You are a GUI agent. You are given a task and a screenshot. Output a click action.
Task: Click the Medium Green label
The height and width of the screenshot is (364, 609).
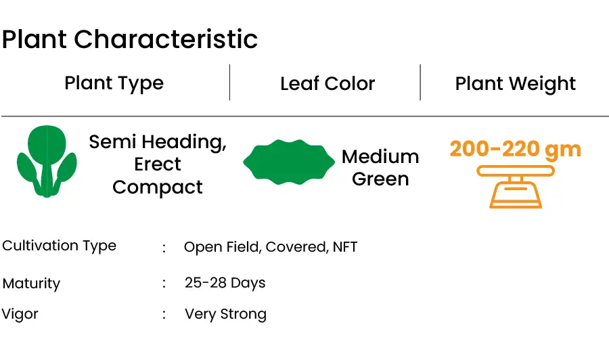point(380,168)
